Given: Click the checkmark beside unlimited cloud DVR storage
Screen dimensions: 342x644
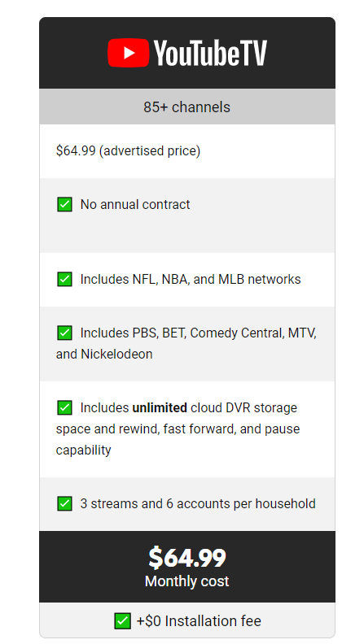Looking at the screenshot, I should pos(64,408).
